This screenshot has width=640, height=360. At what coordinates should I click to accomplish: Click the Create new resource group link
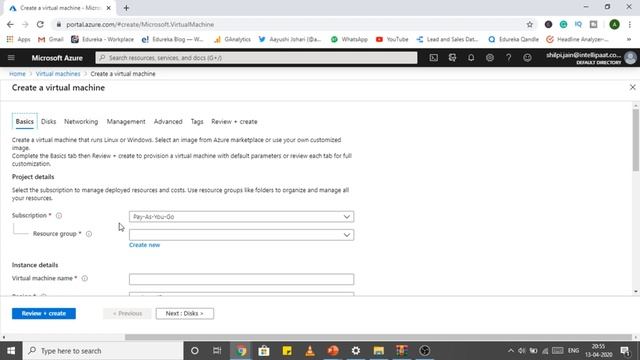[144, 245]
